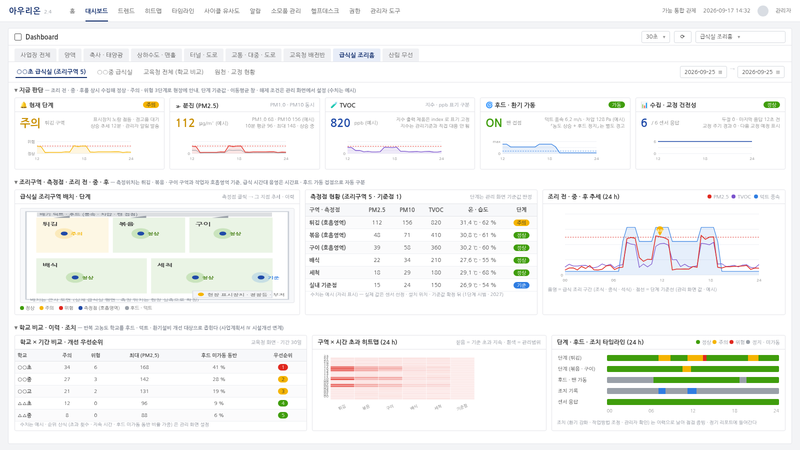
Task: Click the user avatar in header
Action: [x=763, y=11]
